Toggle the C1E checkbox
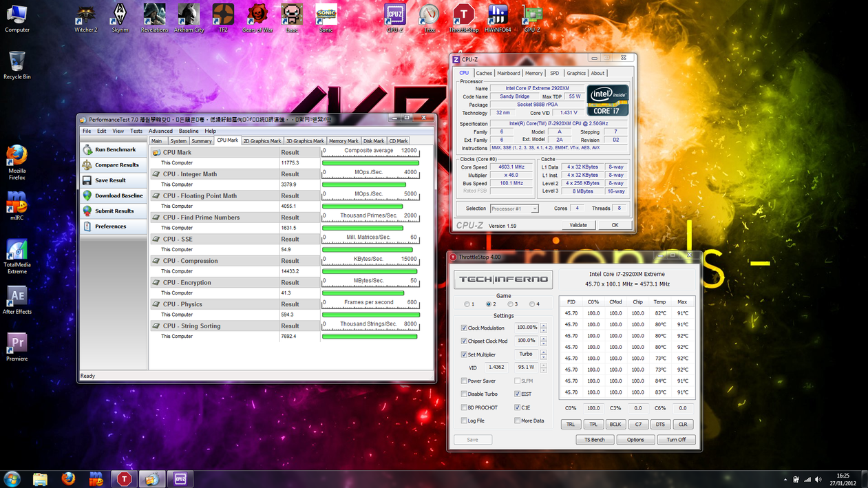Image resolution: width=868 pixels, height=488 pixels. 517,407
